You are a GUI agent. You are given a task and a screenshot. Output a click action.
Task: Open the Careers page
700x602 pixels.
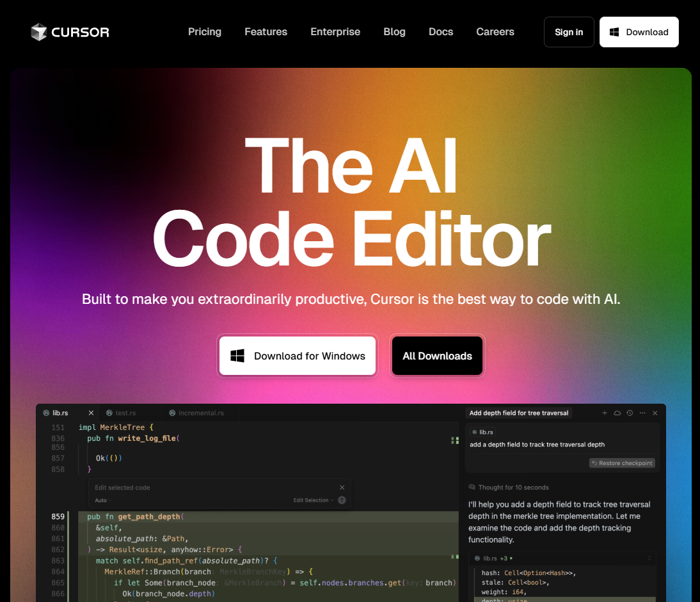[x=495, y=32]
